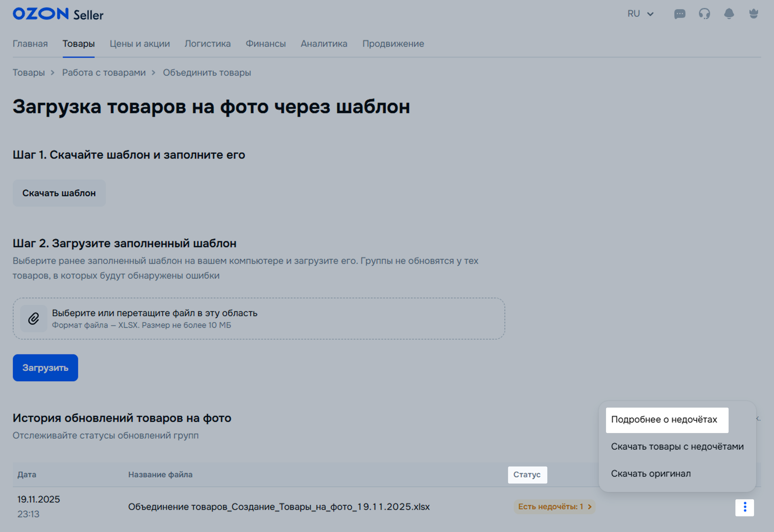Choose 'Скачать товары с недочётами' option
Viewport: 774px width, 532px height.
677,447
